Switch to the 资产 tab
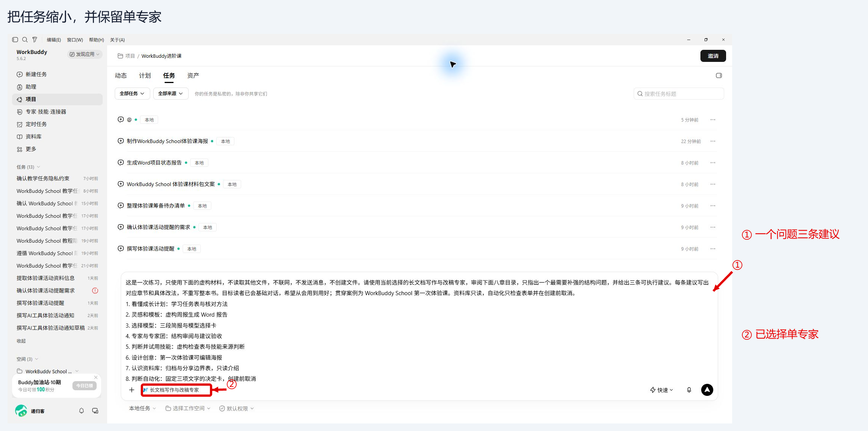868x431 pixels. pyautogui.click(x=193, y=75)
